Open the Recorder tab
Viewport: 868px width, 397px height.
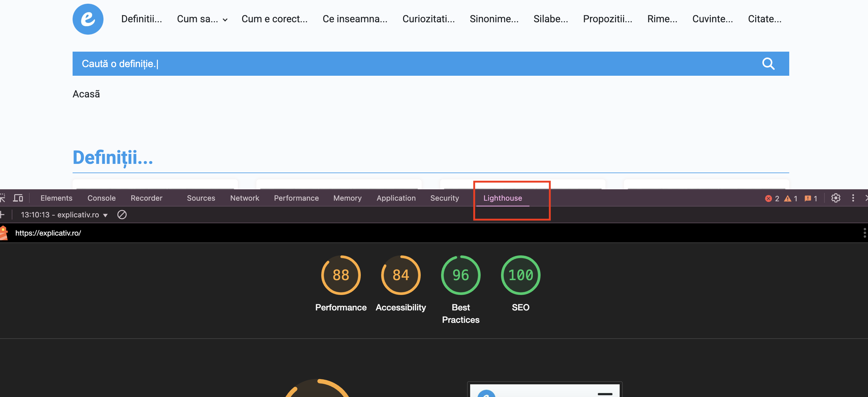point(147,198)
